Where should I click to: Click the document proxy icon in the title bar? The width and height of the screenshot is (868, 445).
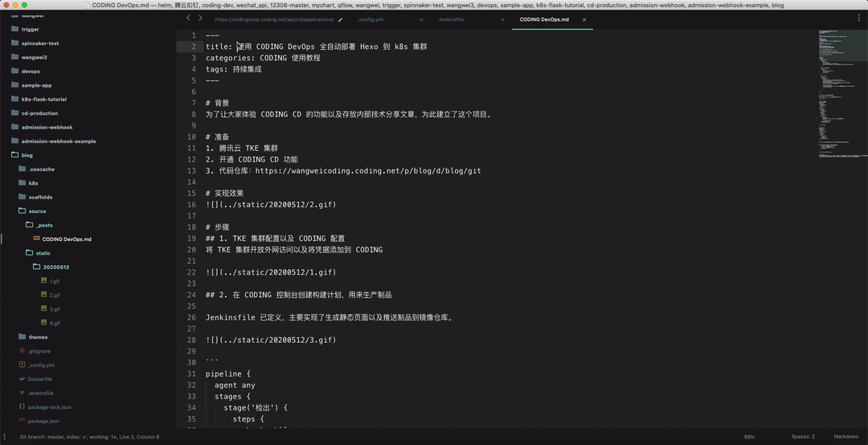click(87, 5)
